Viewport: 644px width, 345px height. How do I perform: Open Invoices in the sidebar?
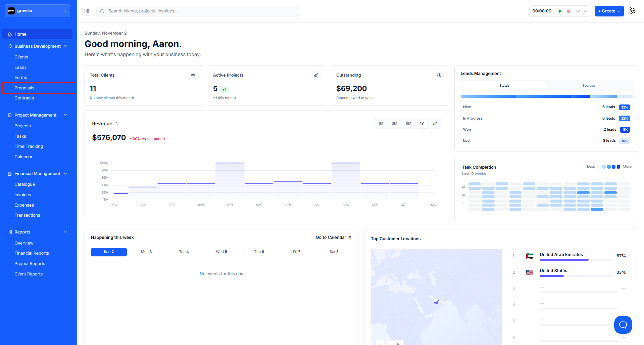pos(23,195)
